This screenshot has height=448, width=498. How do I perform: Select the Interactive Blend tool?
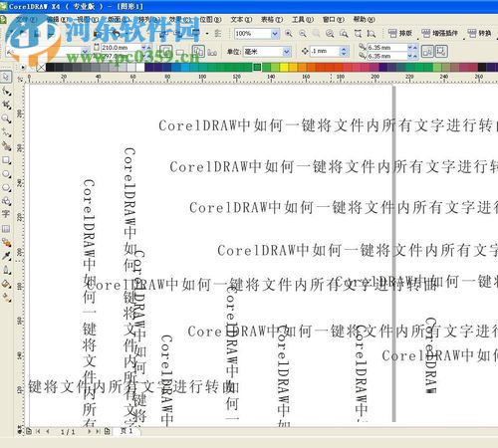[6, 243]
